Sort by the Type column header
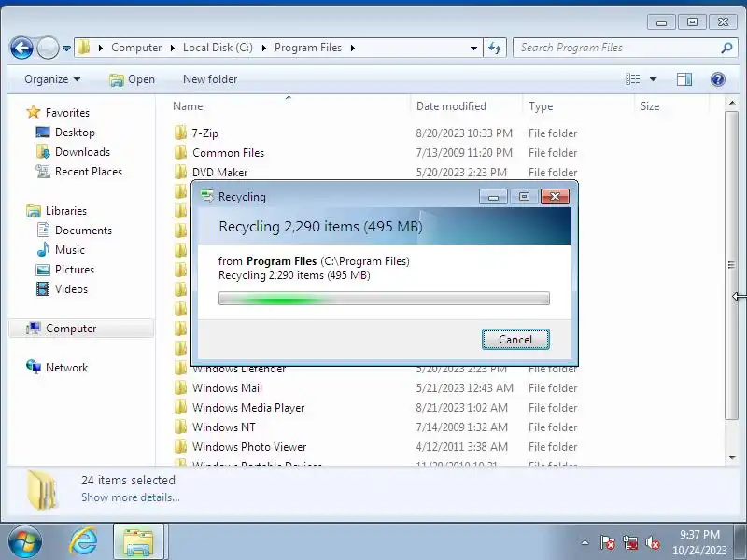 [x=541, y=106]
